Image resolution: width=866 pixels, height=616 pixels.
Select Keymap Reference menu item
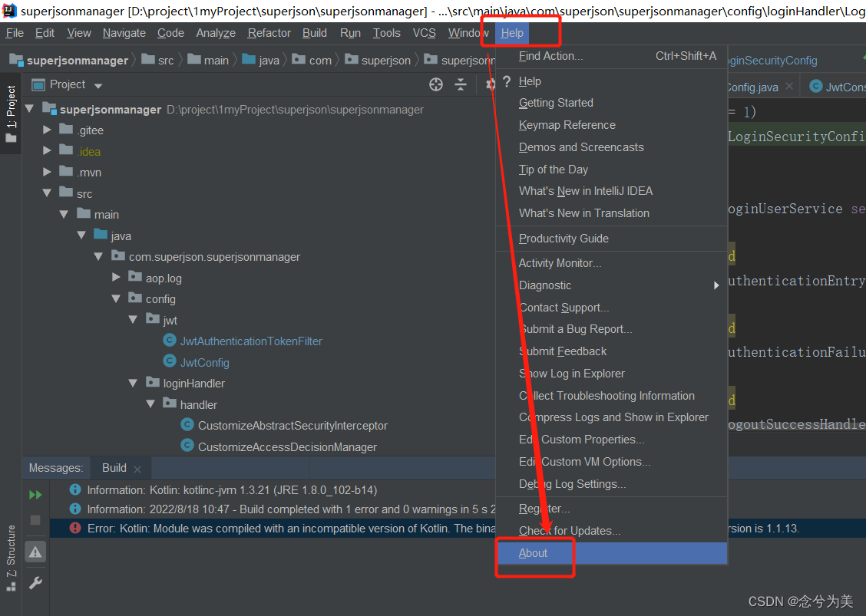click(x=611, y=125)
